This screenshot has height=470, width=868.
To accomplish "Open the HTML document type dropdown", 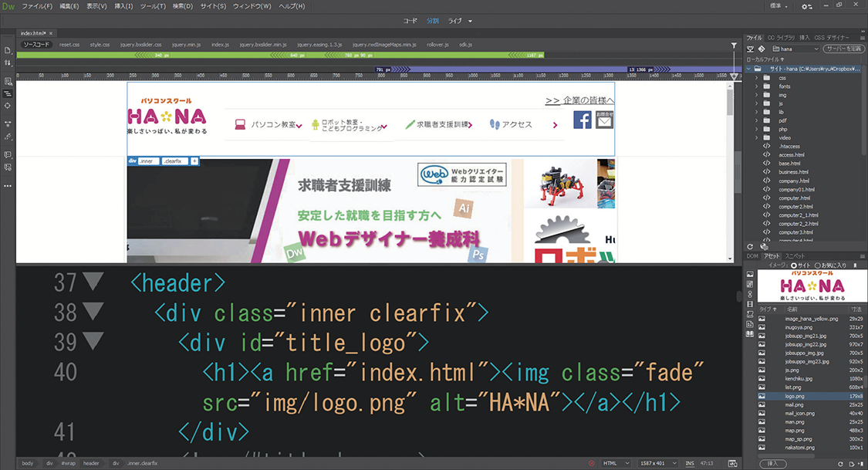I will (x=616, y=463).
